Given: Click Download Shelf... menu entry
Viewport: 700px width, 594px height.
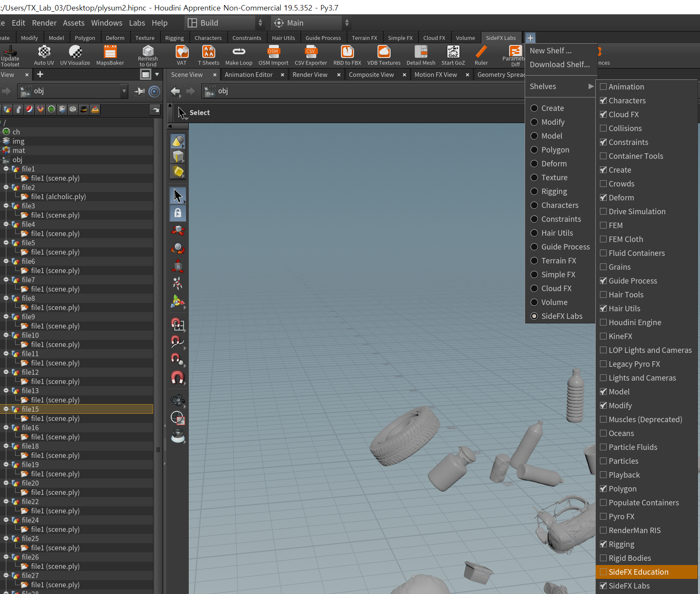Looking at the screenshot, I should (560, 64).
